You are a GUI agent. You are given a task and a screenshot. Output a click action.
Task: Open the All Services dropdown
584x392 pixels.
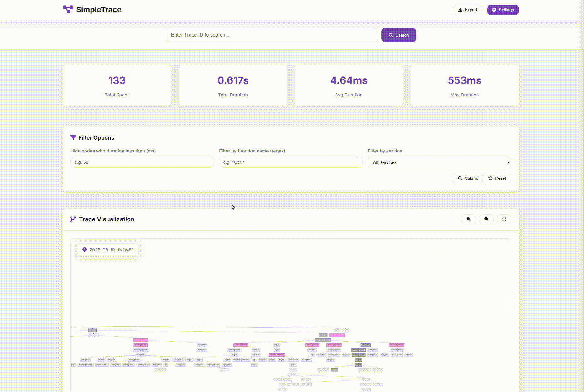tap(439, 162)
